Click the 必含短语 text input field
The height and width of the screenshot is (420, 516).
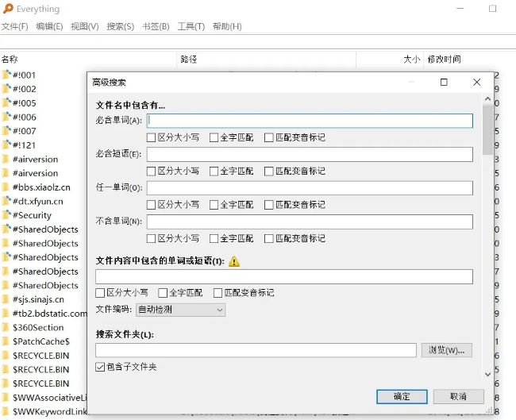(x=310, y=154)
